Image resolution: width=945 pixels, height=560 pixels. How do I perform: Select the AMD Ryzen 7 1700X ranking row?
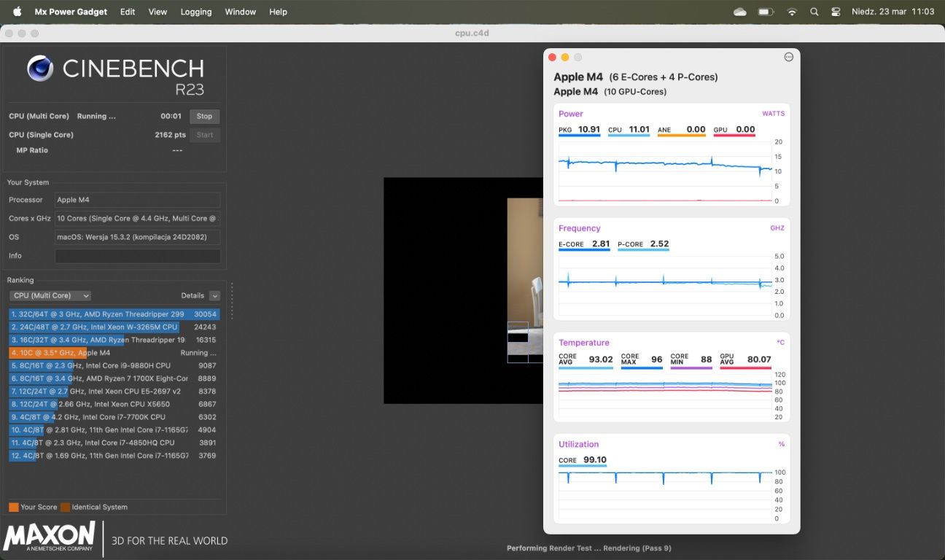114,378
